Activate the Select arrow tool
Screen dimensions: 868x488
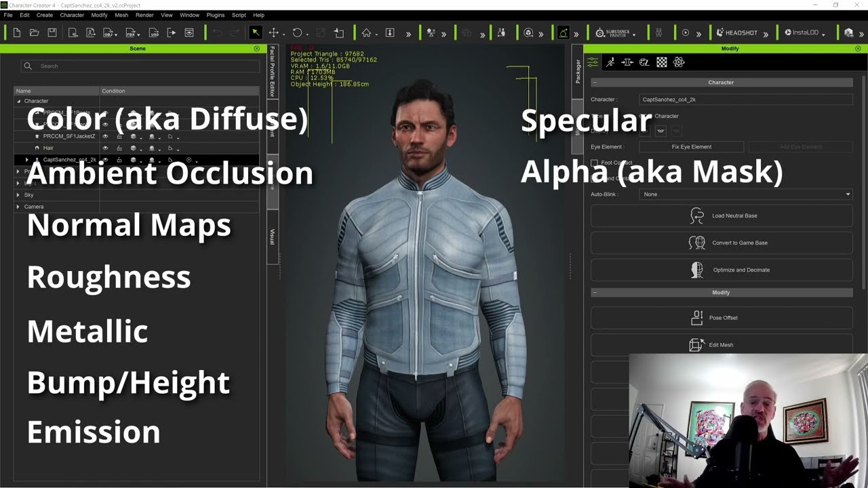click(256, 33)
